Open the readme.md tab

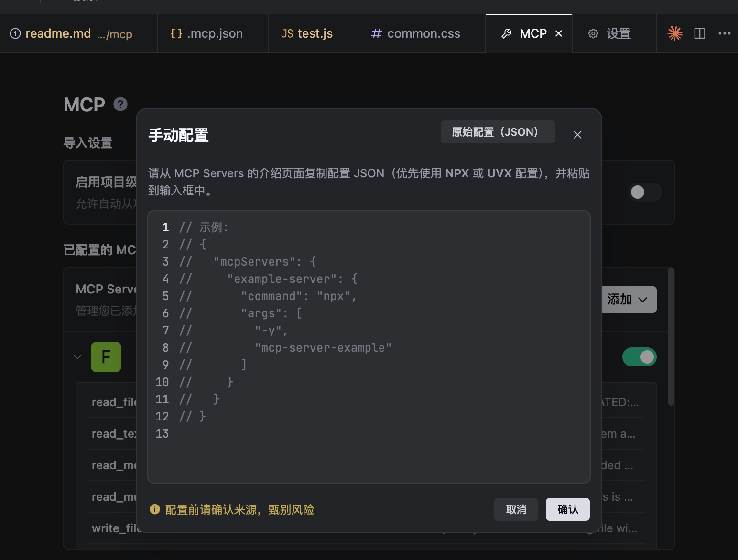tap(78, 33)
